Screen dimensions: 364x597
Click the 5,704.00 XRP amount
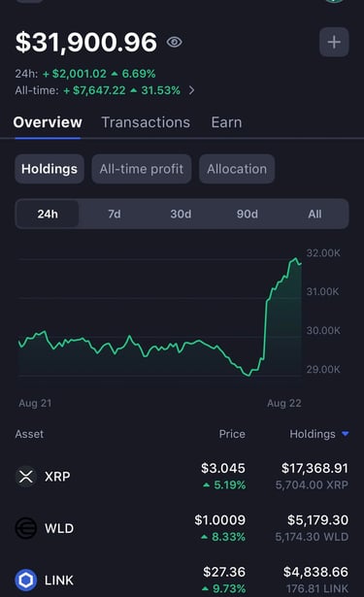coord(312,484)
